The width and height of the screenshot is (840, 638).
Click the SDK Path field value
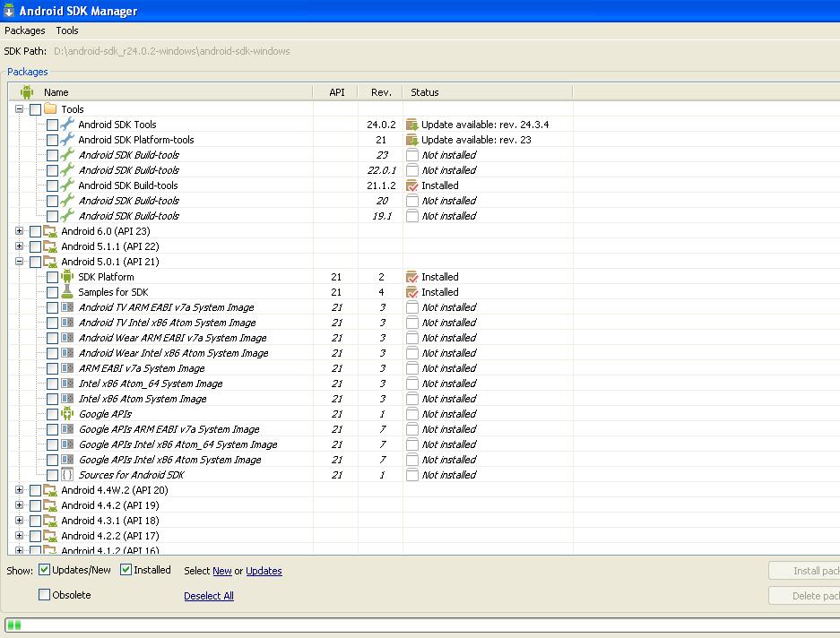coord(172,51)
